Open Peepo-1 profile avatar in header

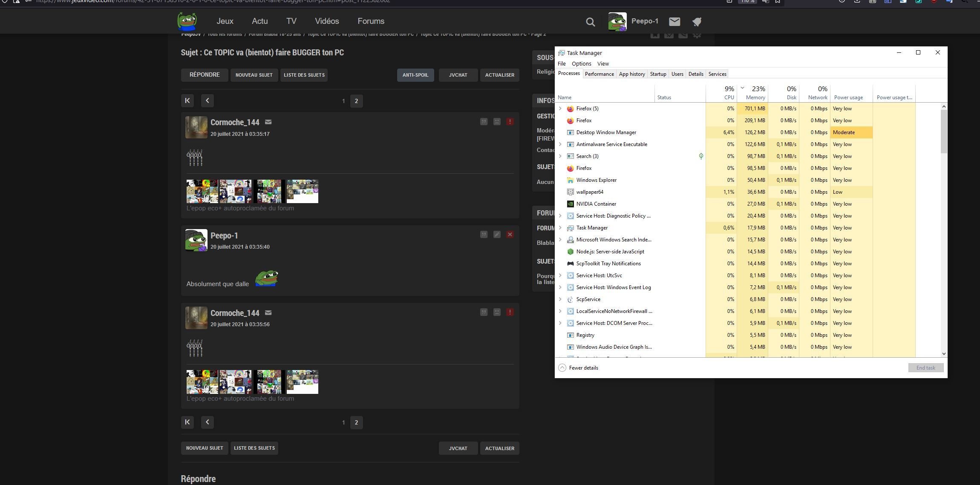tap(617, 21)
